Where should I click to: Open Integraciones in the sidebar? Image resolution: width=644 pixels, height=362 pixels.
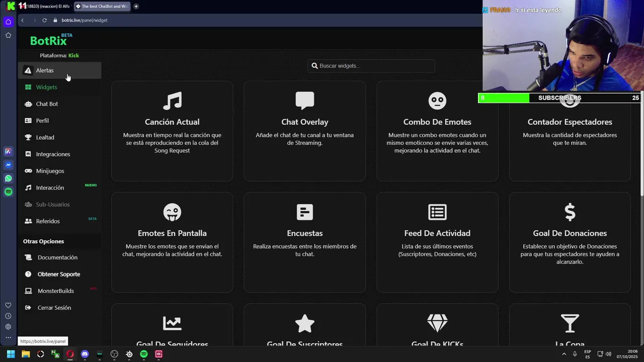[60, 154]
